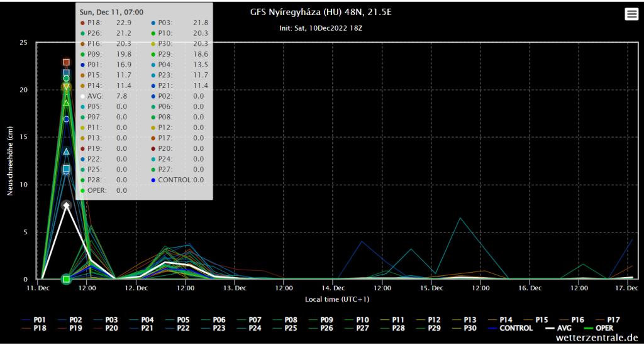Open the chart context menu hamburger icon
644x345 pixels.
[631, 14]
